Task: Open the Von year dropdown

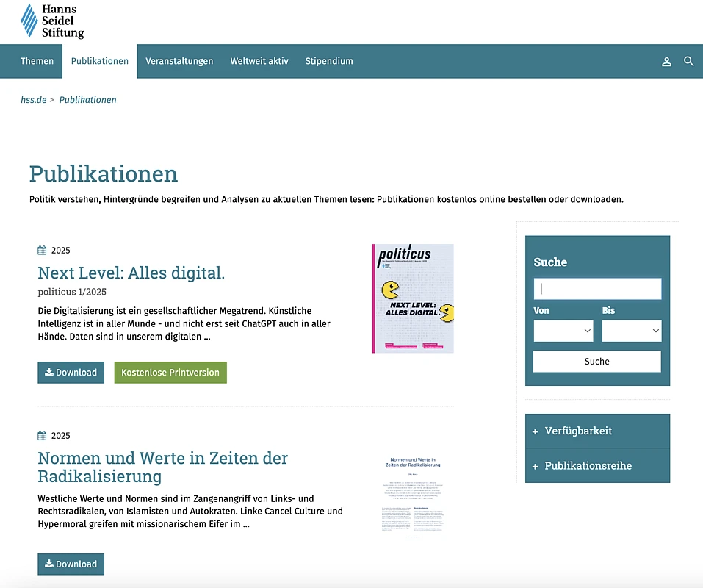Action: (x=563, y=331)
